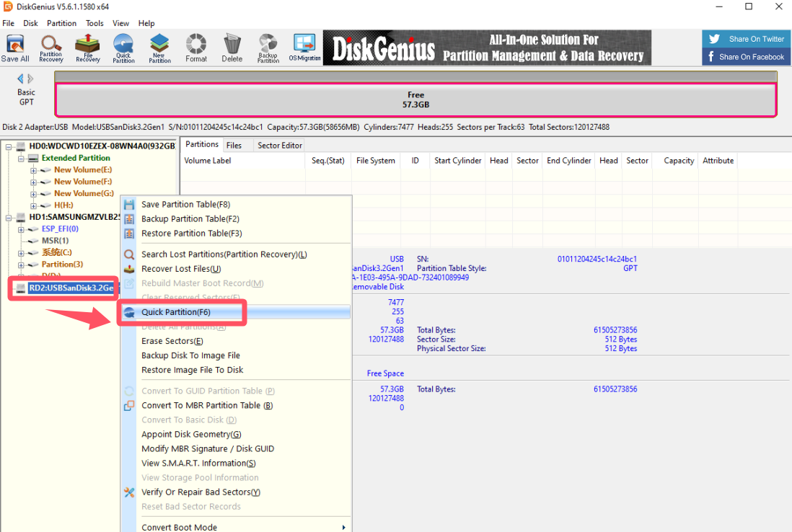Viewport: 792px width, 532px height.
Task: Open the Backup Partition tool
Action: pos(268,48)
